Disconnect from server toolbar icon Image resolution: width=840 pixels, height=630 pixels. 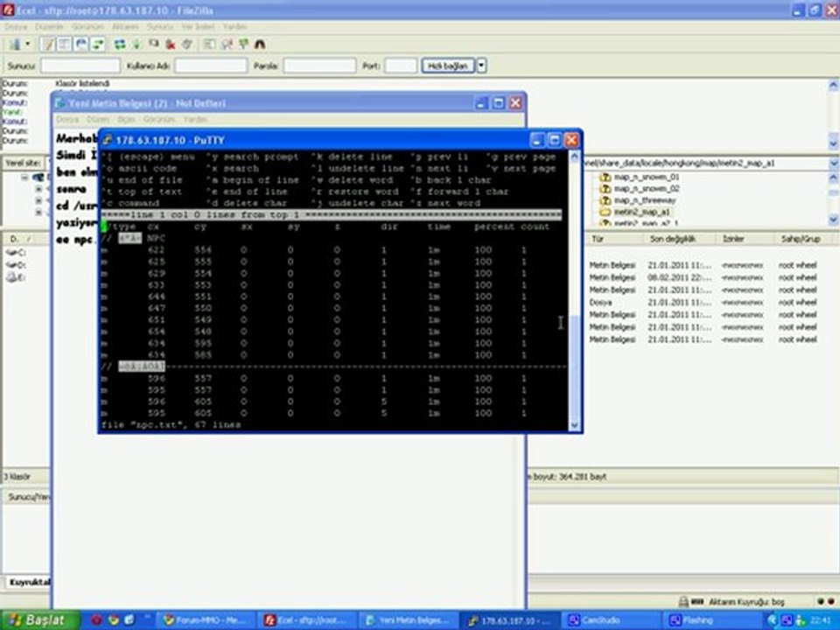coord(171,45)
